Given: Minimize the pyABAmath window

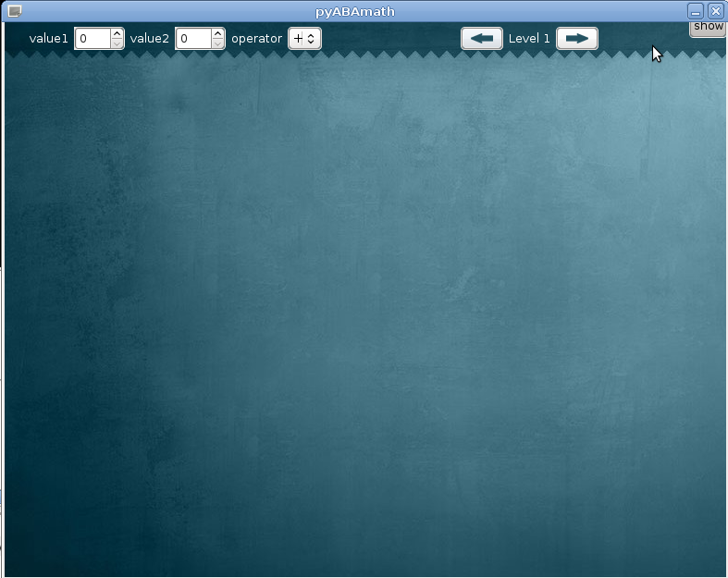Looking at the screenshot, I should 696,11.
